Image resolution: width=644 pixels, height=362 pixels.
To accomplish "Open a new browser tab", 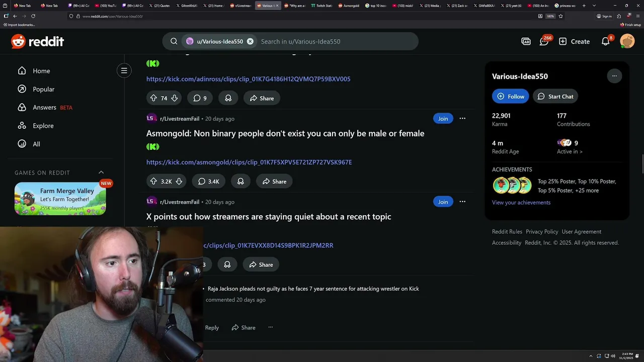I will pyautogui.click(x=584, y=6).
